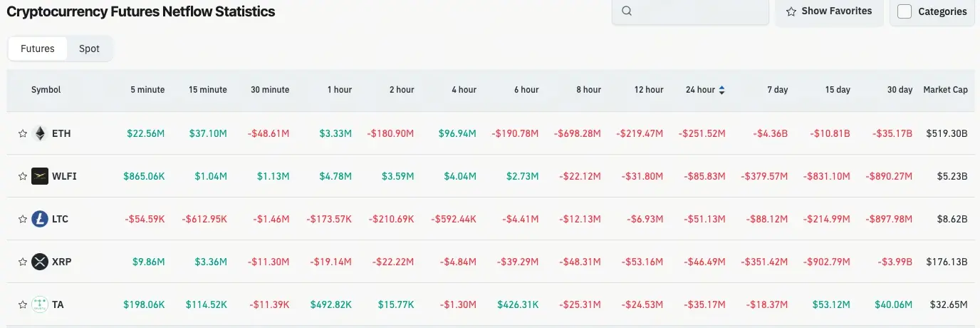Screen dimensions: 980x328
Task: Select TA 15 day value $53.12M
Action: 831,304
